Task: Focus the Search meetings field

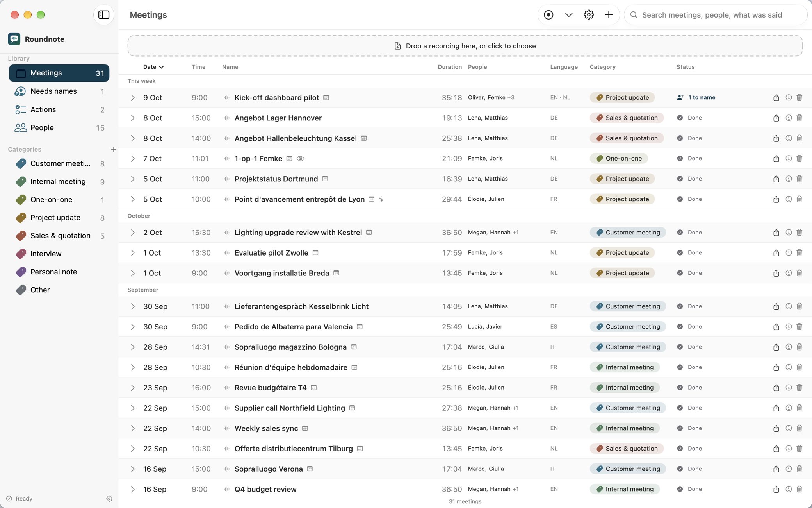Action: 716,15
